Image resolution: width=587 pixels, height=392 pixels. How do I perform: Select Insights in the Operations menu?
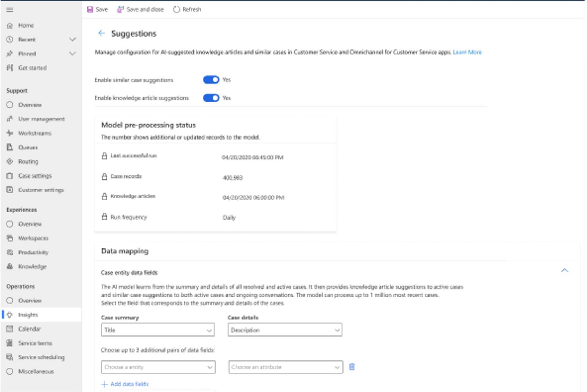[x=28, y=315]
